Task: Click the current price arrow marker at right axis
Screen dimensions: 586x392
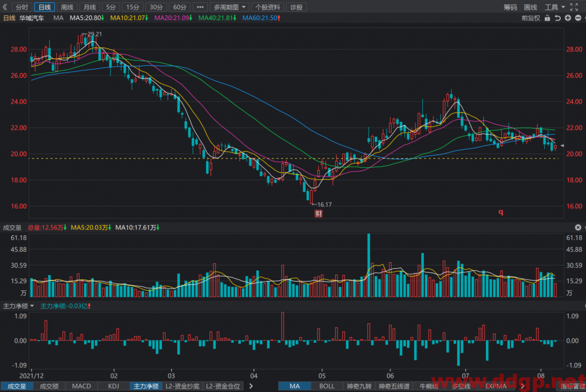Action: [562, 146]
